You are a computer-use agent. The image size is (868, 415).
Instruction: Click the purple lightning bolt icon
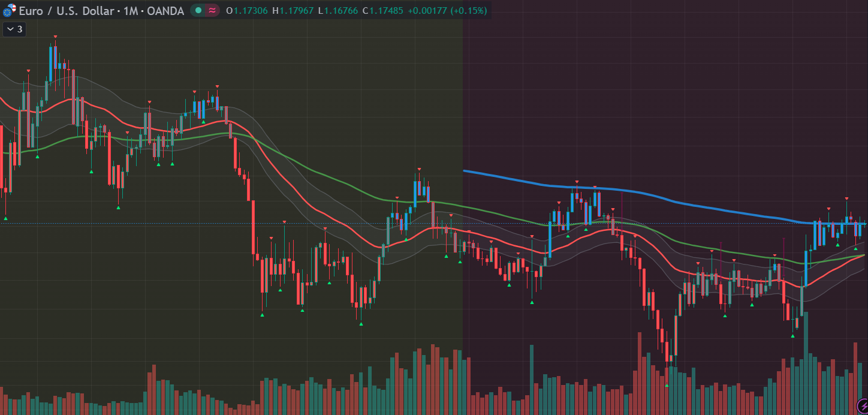click(x=862, y=405)
